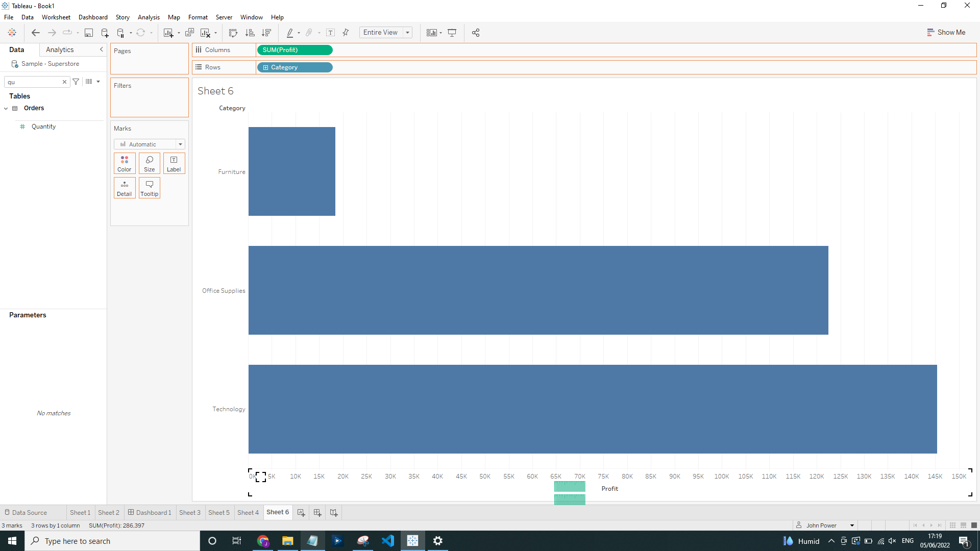The height and width of the screenshot is (551, 980).
Task: Click the Sort Ascending icon
Action: 250,33
